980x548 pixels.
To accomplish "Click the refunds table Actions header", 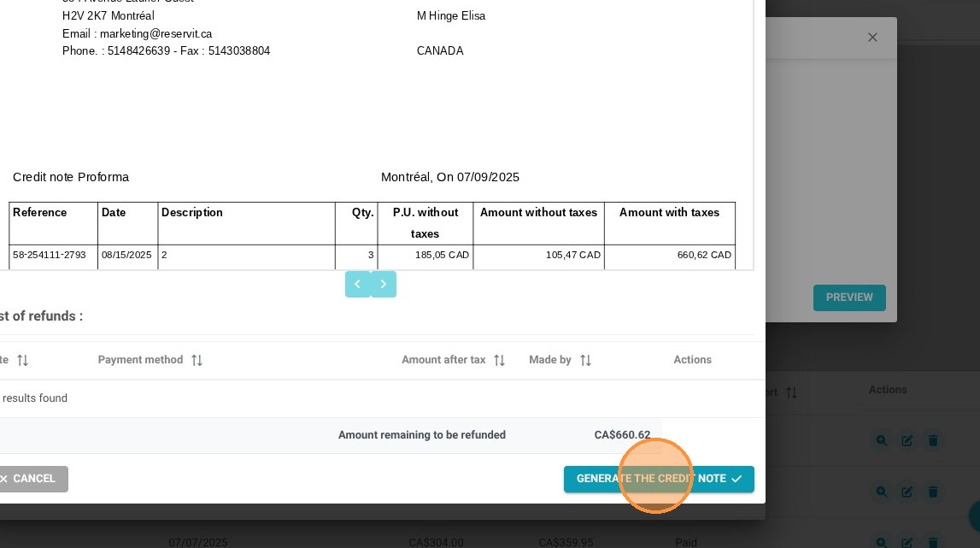I will 693,360.
